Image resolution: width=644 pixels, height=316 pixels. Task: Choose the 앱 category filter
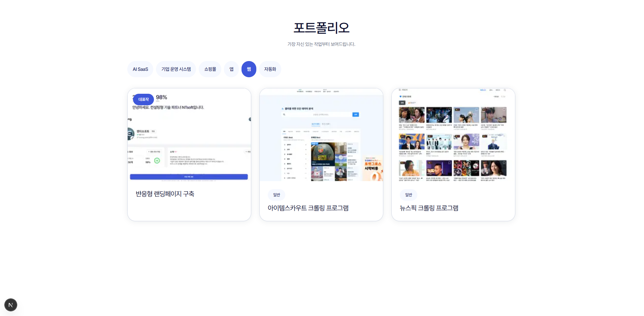point(231,69)
